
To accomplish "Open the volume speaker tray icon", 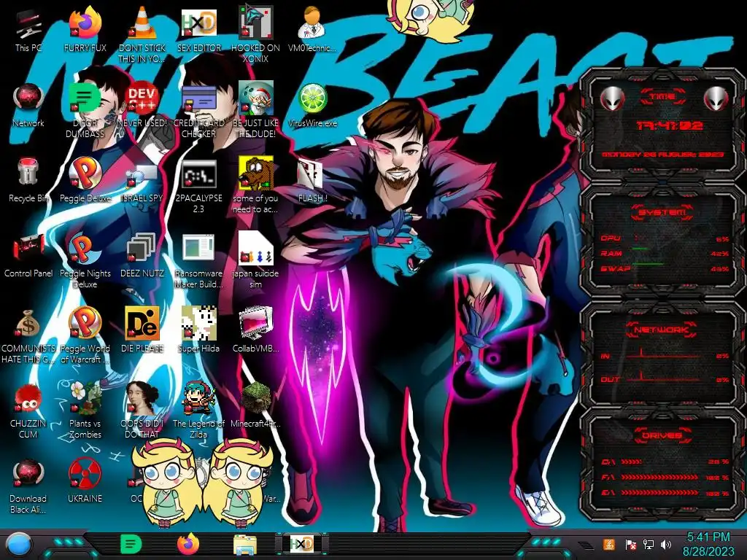I will (666, 544).
